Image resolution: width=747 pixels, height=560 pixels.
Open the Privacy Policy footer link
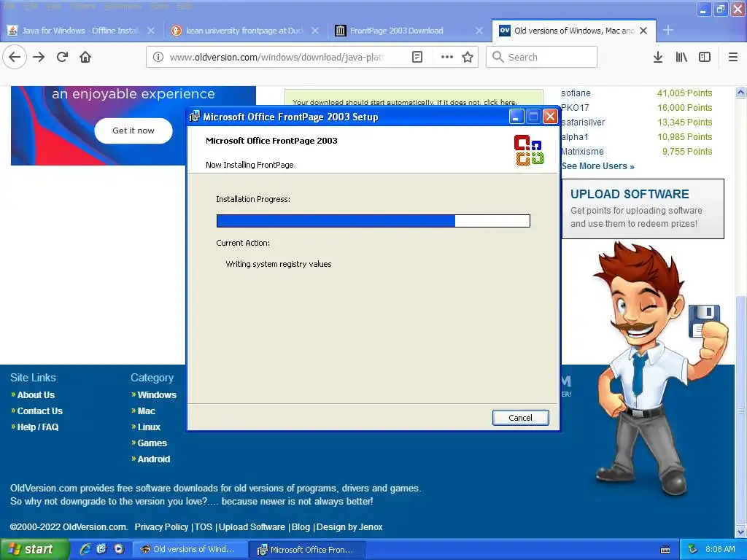pyautogui.click(x=161, y=527)
